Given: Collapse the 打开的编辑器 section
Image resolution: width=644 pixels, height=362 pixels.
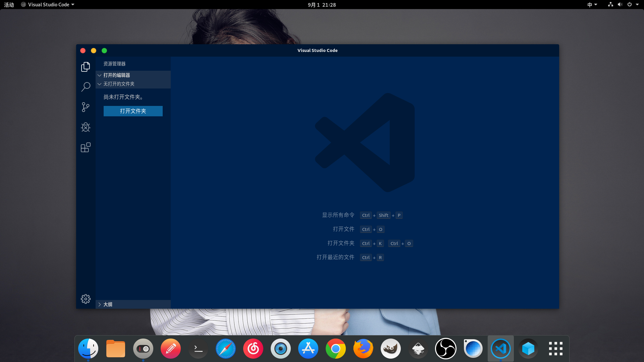Looking at the screenshot, I should click(133, 75).
